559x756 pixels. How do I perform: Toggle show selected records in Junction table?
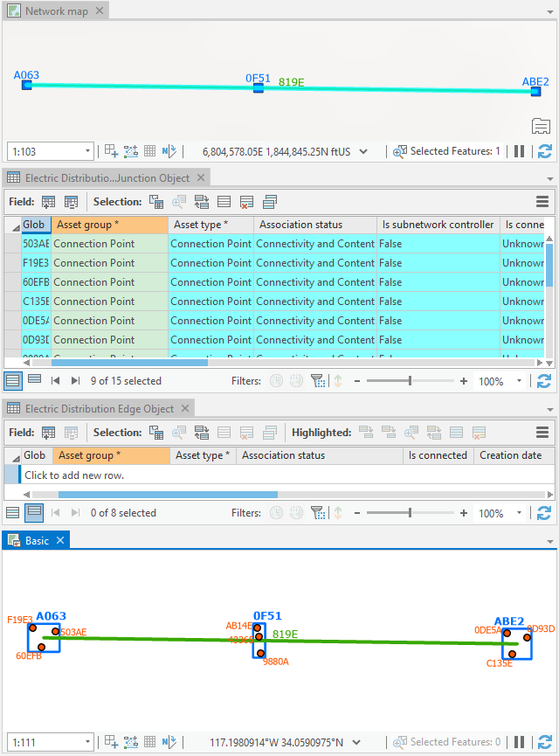pyautogui.click(x=34, y=380)
